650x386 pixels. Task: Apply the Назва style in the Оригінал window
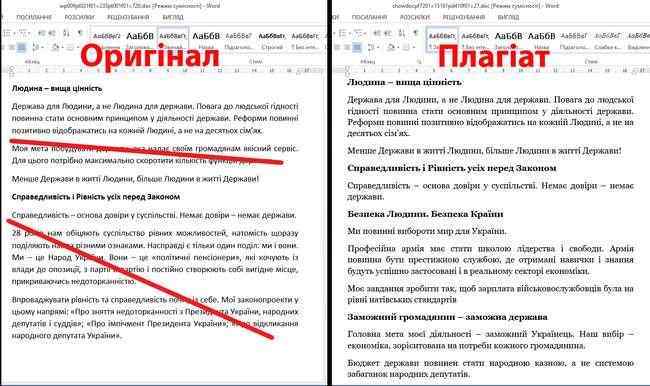click(x=206, y=40)
